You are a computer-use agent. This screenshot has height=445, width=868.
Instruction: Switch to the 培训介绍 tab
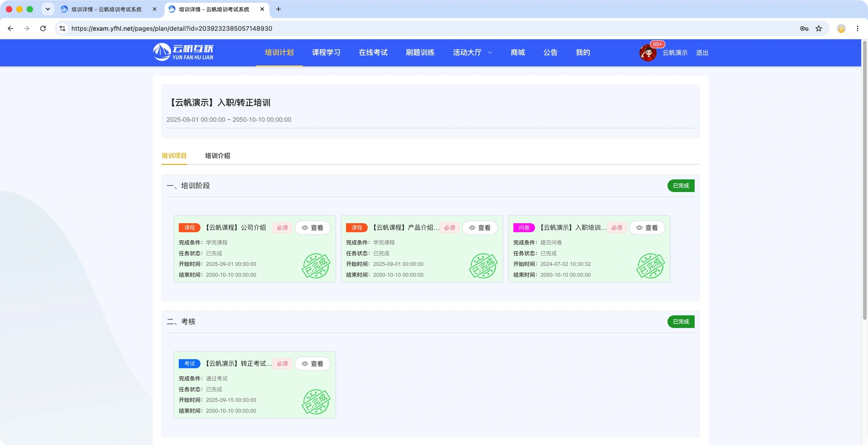[217, 156]
